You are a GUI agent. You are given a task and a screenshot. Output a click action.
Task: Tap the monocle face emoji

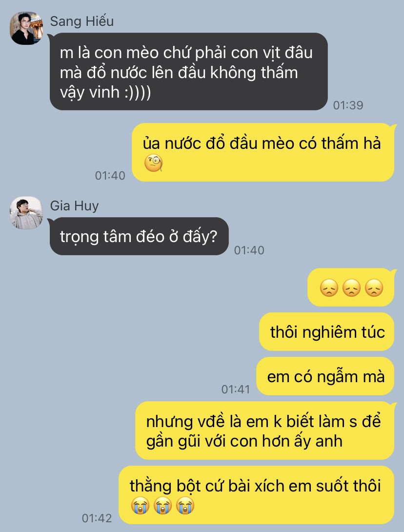tap(154, 164)
